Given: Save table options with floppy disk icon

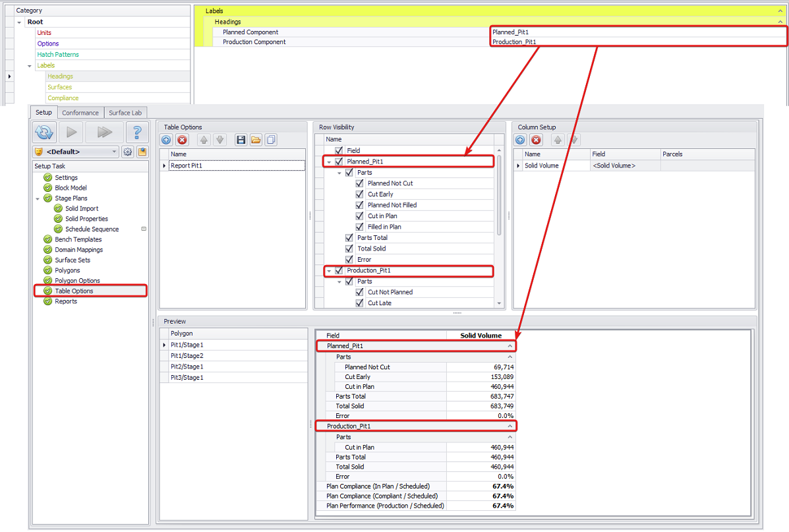Looking at the screenshot, I should [x=241, y=140].
